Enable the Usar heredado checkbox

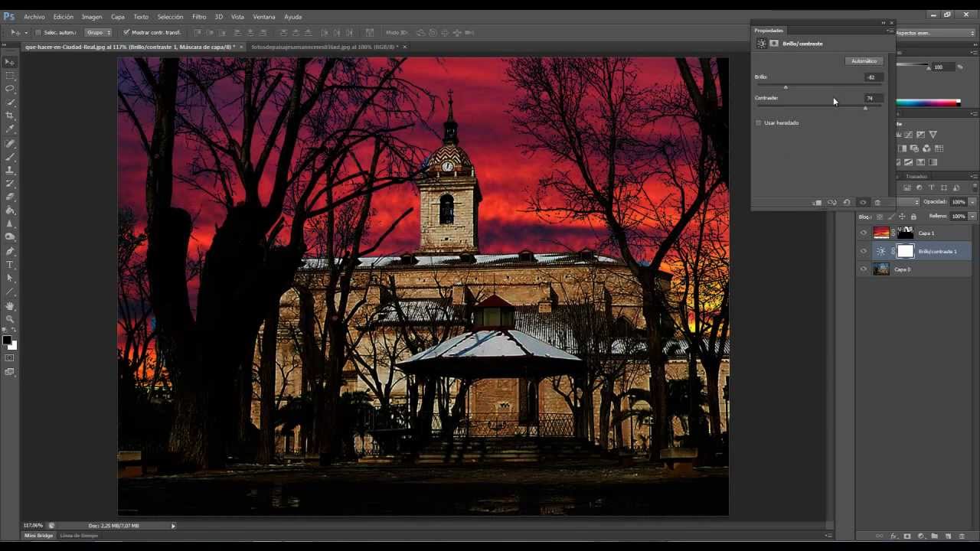click(759, 122)
